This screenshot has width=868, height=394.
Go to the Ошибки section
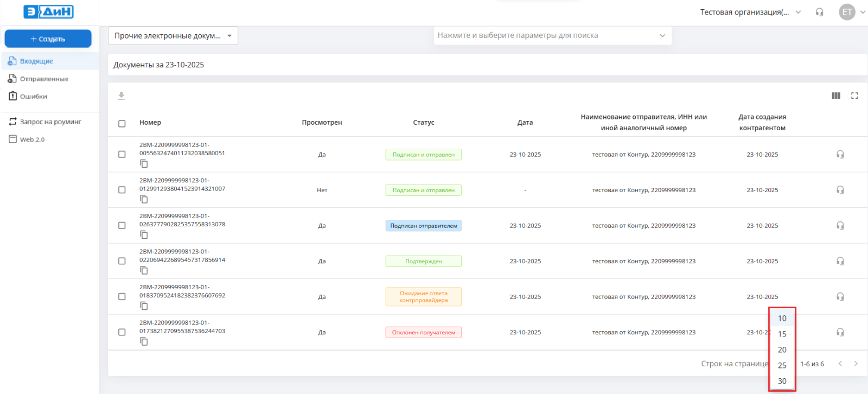click(x=33, y=97)
